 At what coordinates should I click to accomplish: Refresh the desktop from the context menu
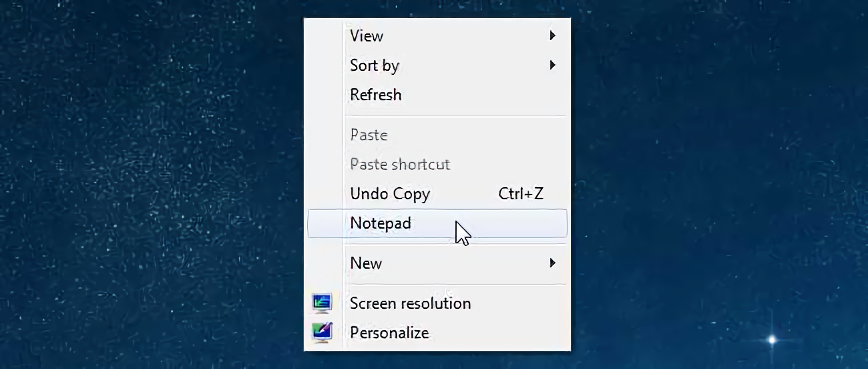coord(375,95)
